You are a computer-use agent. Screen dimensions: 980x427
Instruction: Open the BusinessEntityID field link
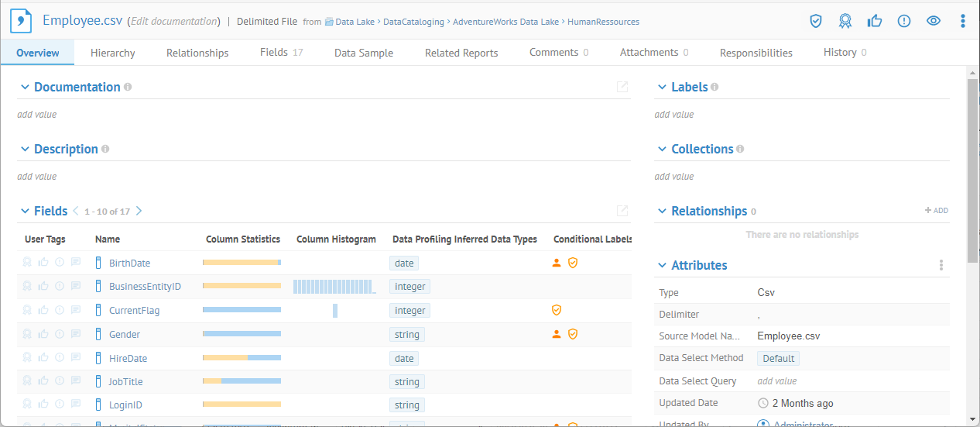point(145,287)
